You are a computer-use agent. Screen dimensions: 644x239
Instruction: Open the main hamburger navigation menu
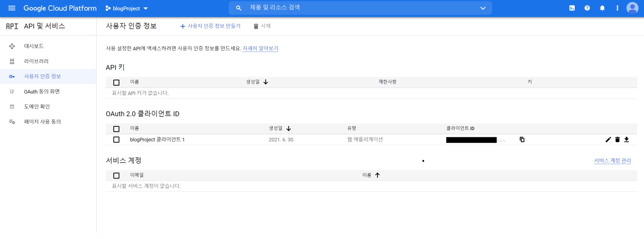pyautogui.click(x=12, y=8)
